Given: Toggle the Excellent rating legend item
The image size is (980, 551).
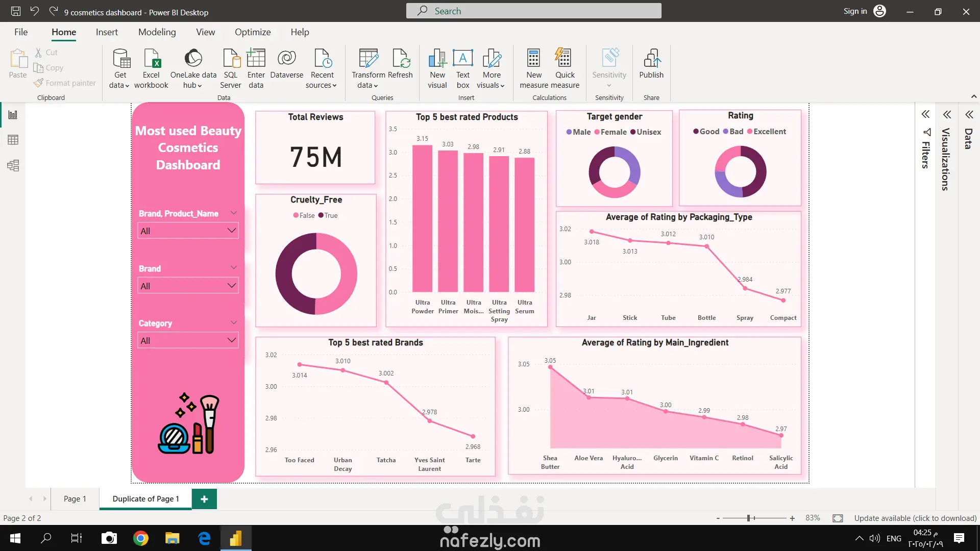Looking at the screenshot, I should [x=769, y=131].
